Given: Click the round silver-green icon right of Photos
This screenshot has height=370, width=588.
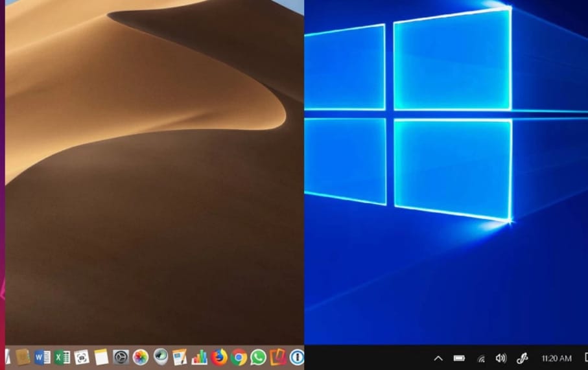Looking at the screenshot, I should 161,356.
